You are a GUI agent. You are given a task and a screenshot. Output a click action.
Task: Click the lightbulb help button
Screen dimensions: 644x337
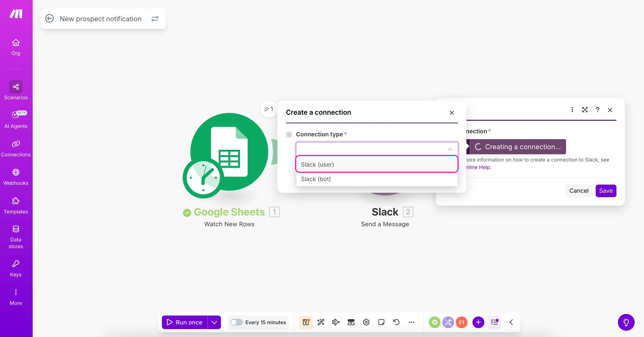(x=626, y=322)
